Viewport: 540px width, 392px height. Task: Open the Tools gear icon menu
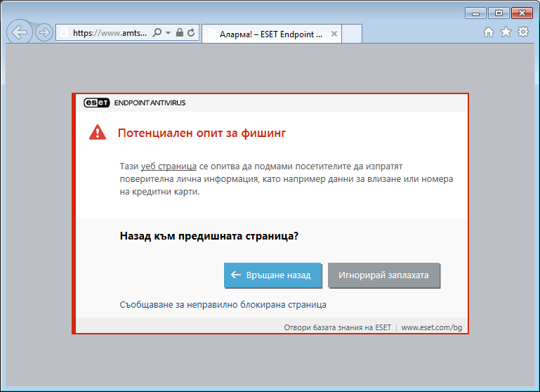[x=523, y=32]
